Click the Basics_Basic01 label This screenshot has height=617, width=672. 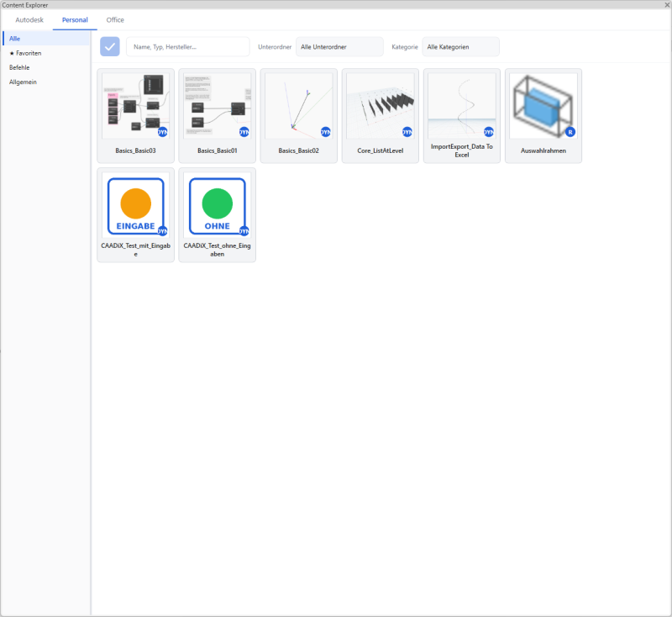point(218,150)
